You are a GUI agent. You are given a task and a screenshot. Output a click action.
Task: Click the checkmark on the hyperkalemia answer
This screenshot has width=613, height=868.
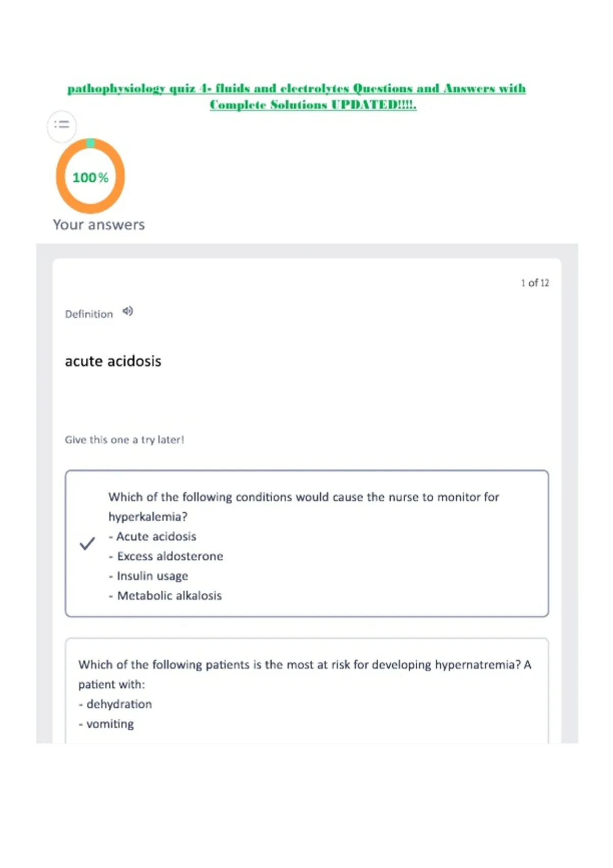coord(87,543)
